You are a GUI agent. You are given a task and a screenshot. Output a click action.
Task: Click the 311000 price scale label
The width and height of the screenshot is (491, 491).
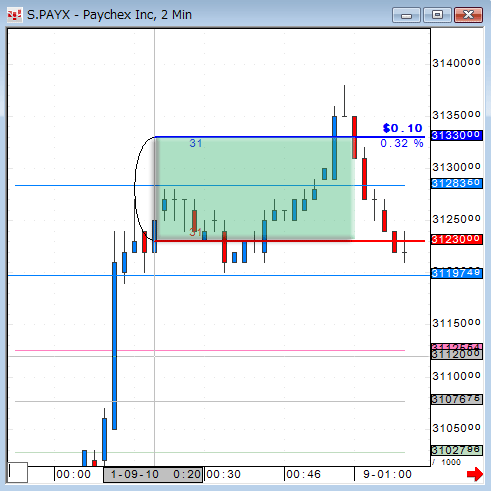[x=456, y=376]
